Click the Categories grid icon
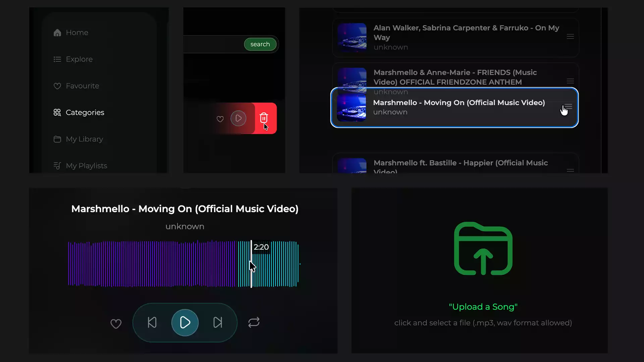Image resolution: width=644 pixels, height=362 pixels. point(57,113)
